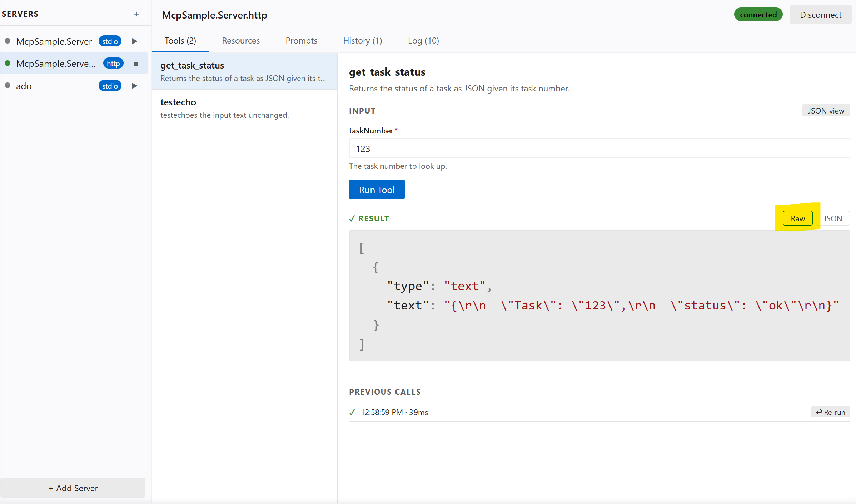856x504 pixels.
Task: Stop the running McpSample.Server http server
Action: coord(135,64)
